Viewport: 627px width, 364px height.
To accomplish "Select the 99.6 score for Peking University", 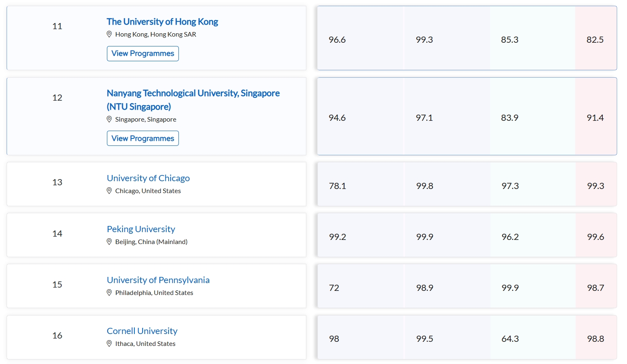I will pyautogui.click(x=596, y=237).
